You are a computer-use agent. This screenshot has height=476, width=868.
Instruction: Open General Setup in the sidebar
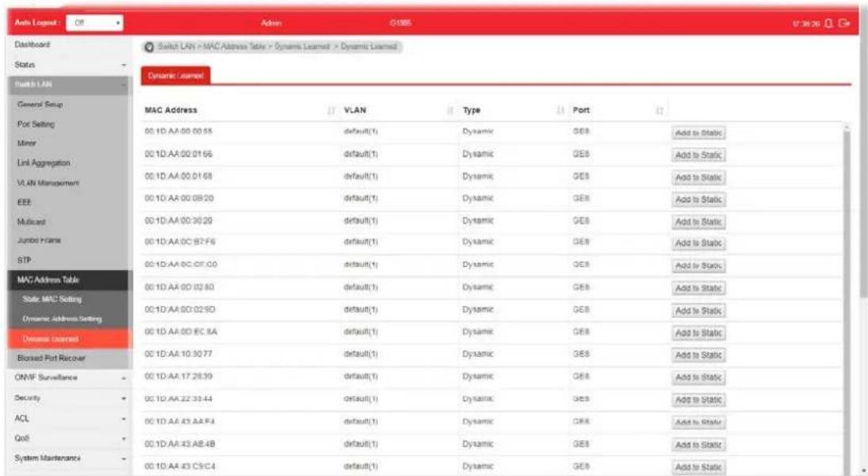point(40,104)
